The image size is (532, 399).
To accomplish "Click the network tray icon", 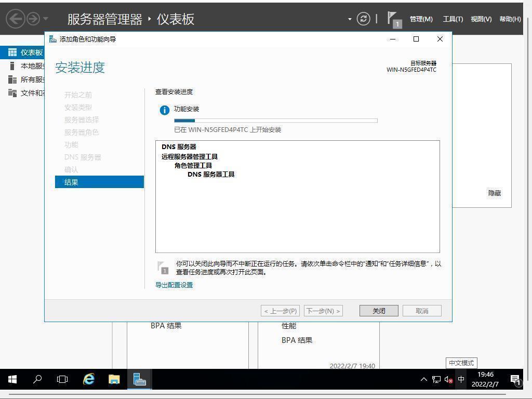I will coord(436,380).
